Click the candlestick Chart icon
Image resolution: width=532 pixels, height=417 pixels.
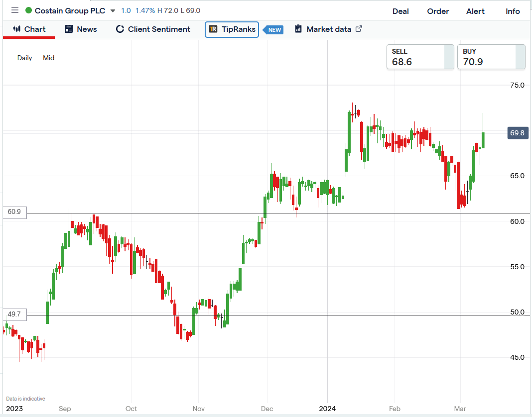point(16,29)
